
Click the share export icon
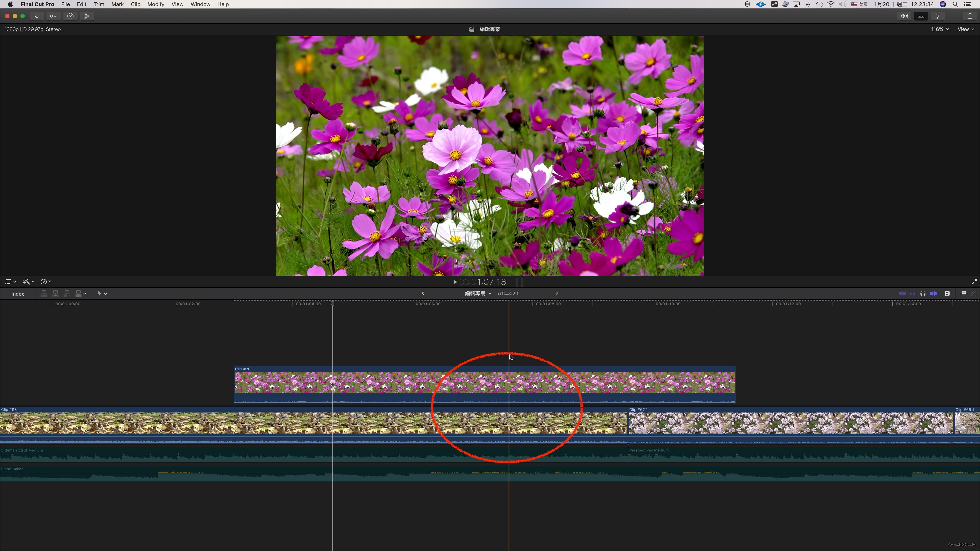pos(970,16)
